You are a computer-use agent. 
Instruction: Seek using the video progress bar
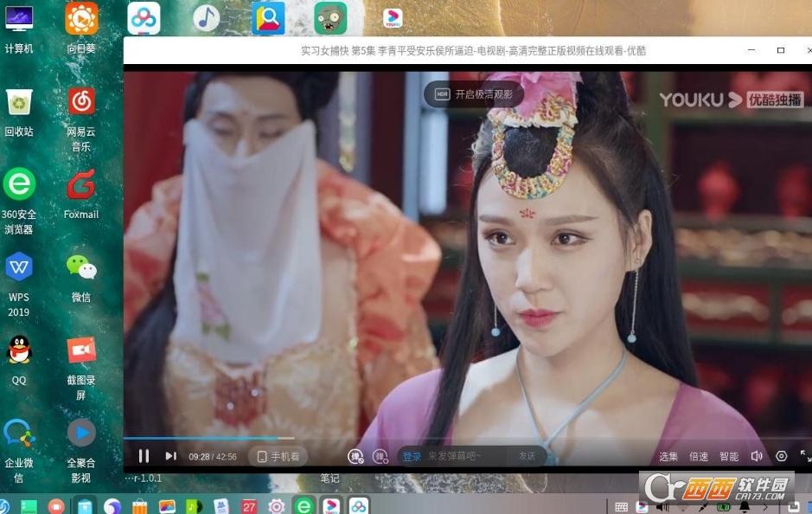468,439
